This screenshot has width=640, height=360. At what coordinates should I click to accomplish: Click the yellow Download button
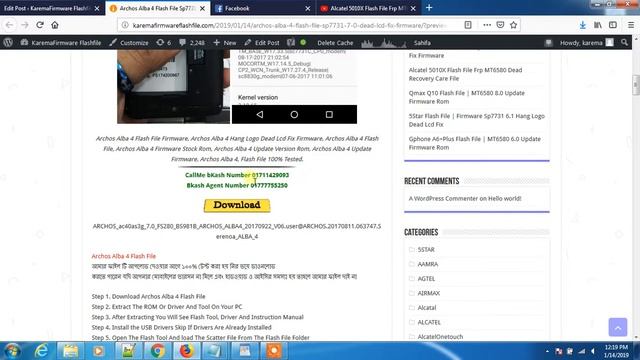click(237, 205)
